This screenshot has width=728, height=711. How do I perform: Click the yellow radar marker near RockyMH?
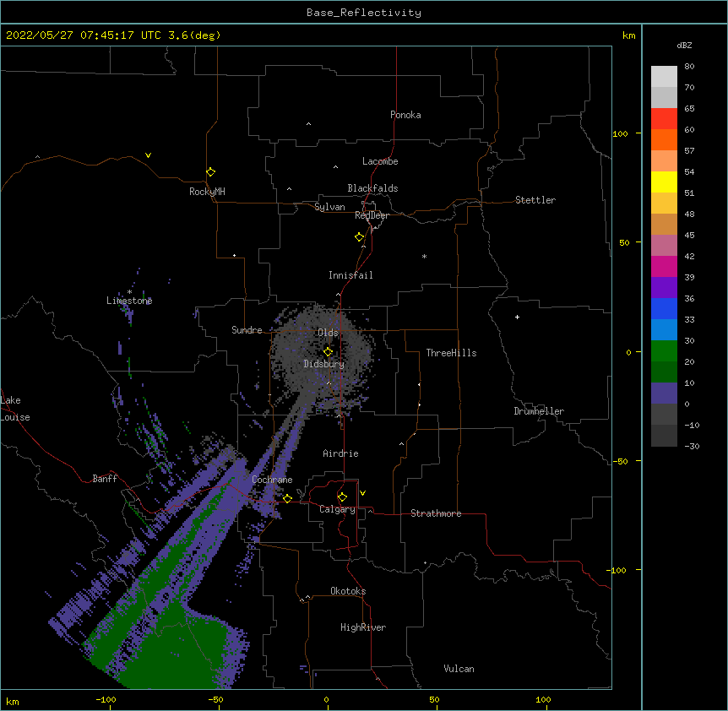click(210, 172)
